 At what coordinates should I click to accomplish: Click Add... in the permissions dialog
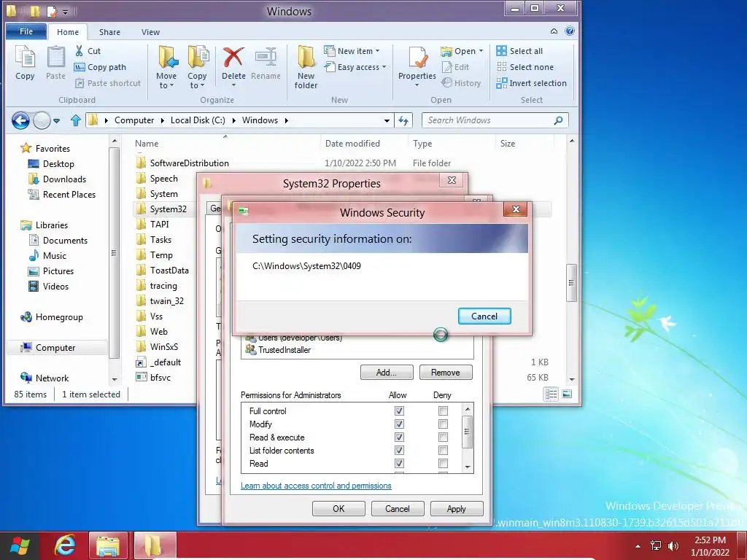[x=387, y=373]
